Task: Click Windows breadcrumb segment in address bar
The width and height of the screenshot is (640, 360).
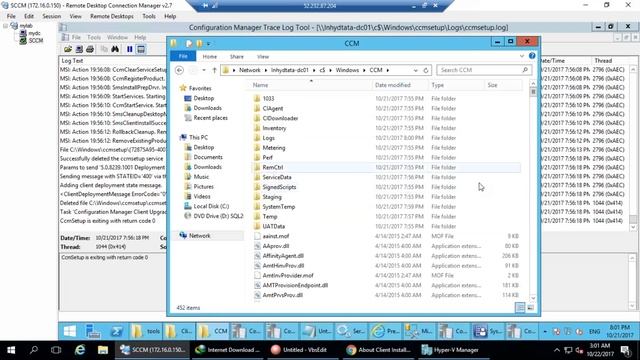Action: pos(347,70)
